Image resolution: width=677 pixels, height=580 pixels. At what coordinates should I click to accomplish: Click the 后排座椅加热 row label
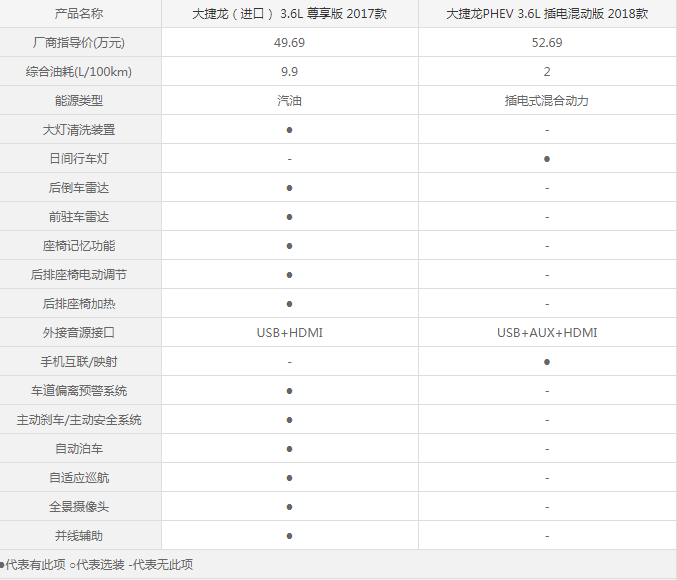click(x=79, y=304)
